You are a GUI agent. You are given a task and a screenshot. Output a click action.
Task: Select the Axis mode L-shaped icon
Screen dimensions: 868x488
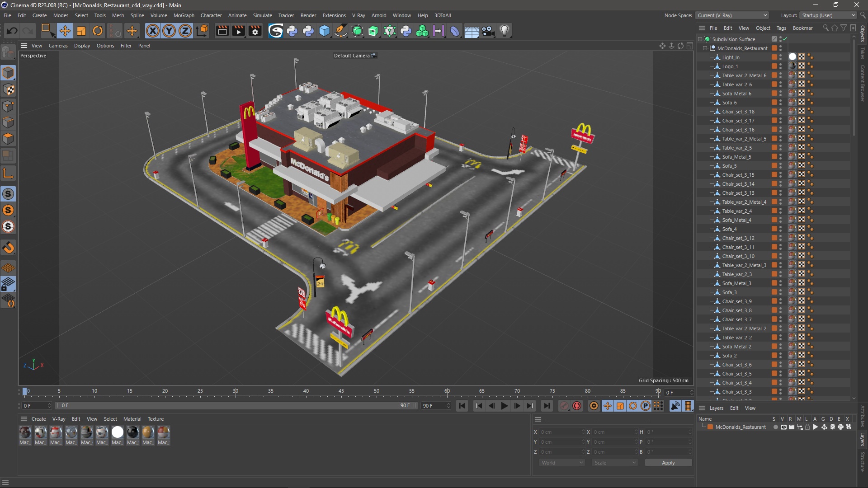pos(8,174)
